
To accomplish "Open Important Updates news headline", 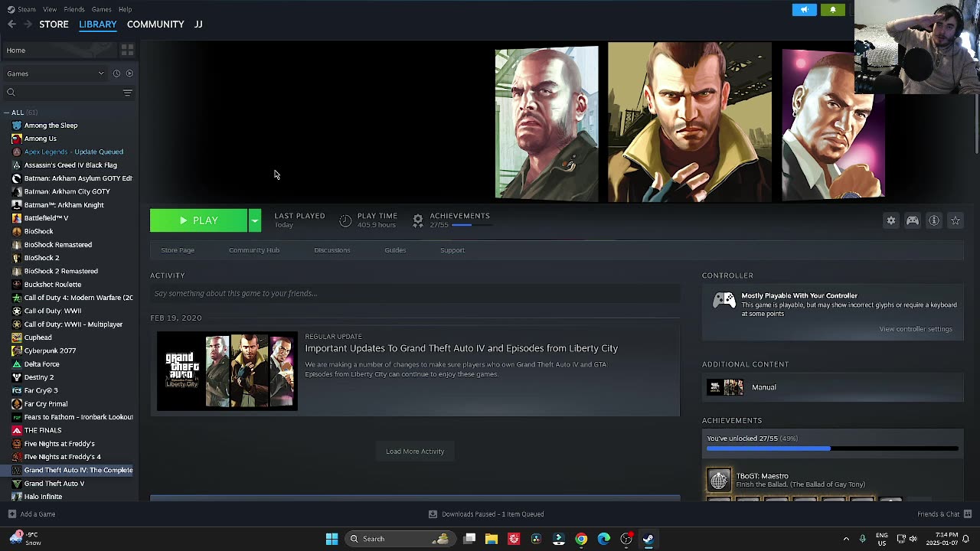I will (462, 348).
